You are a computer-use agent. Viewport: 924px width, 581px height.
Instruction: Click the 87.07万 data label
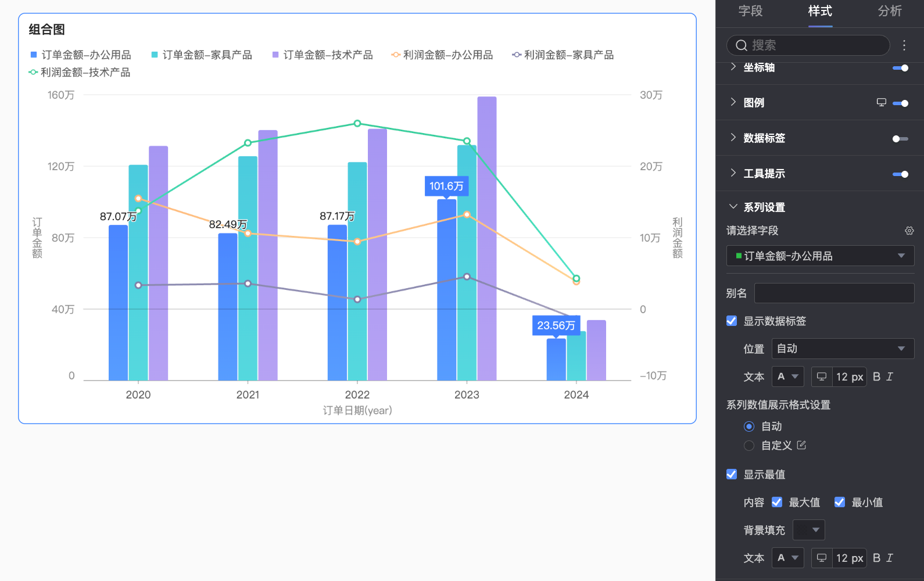[118, 216]
